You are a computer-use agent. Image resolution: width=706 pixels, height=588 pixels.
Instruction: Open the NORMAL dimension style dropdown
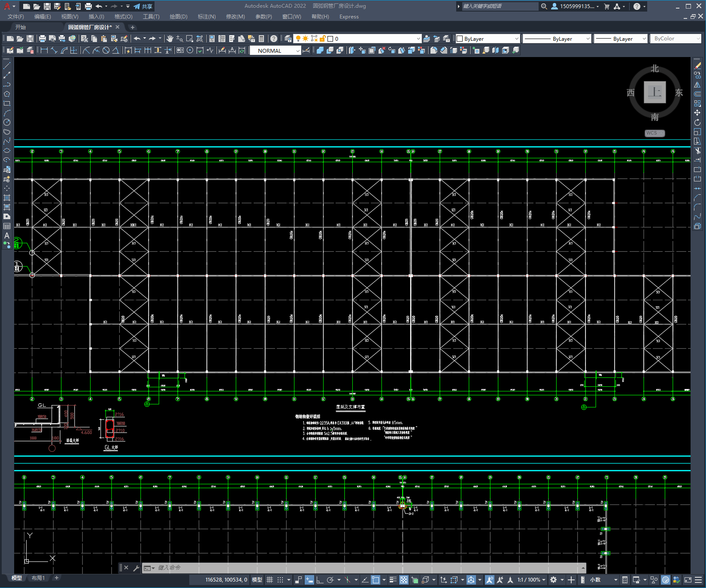tap(275, 51)
